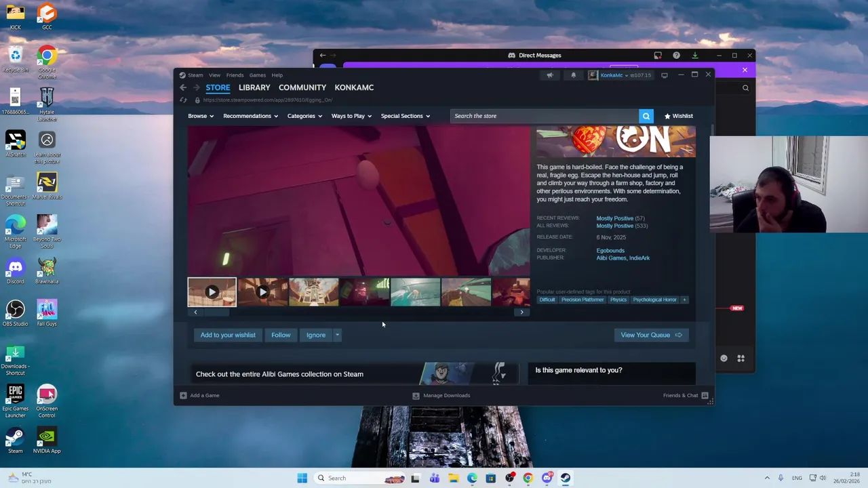Image resolution: width=868 pixels, height=488 pixels.
Task: Expand the Categories dropdown
Action: click(304, 116)
